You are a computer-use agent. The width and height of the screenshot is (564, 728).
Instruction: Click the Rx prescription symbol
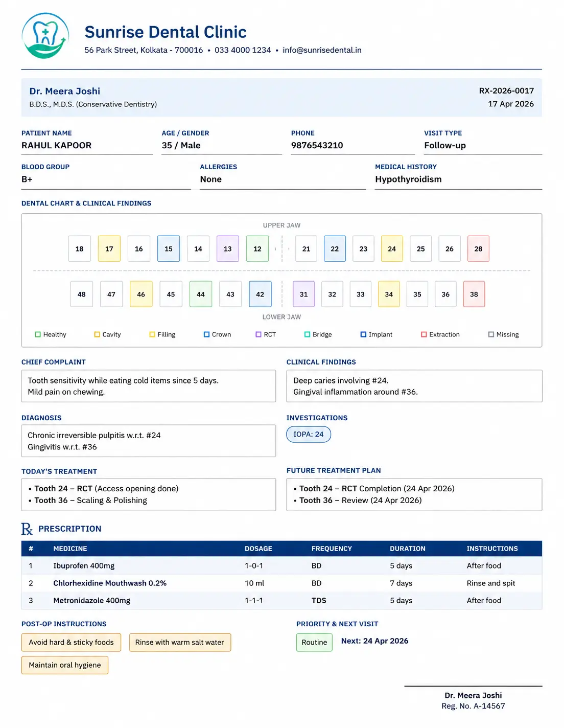click(x=27, y=529)
